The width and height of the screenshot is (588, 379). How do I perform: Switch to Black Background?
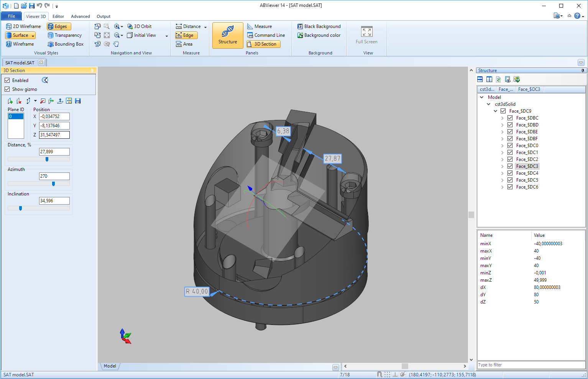(319, 26)
